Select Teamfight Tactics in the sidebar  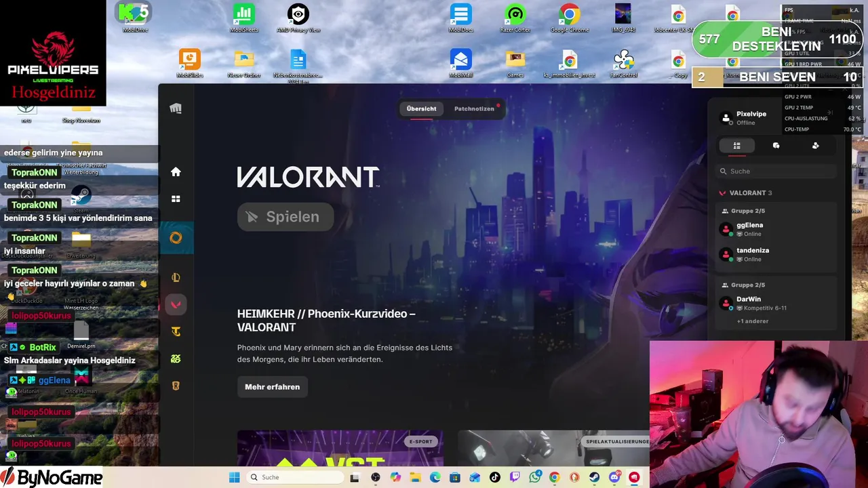pyautogui.click(x=176, y=331)
